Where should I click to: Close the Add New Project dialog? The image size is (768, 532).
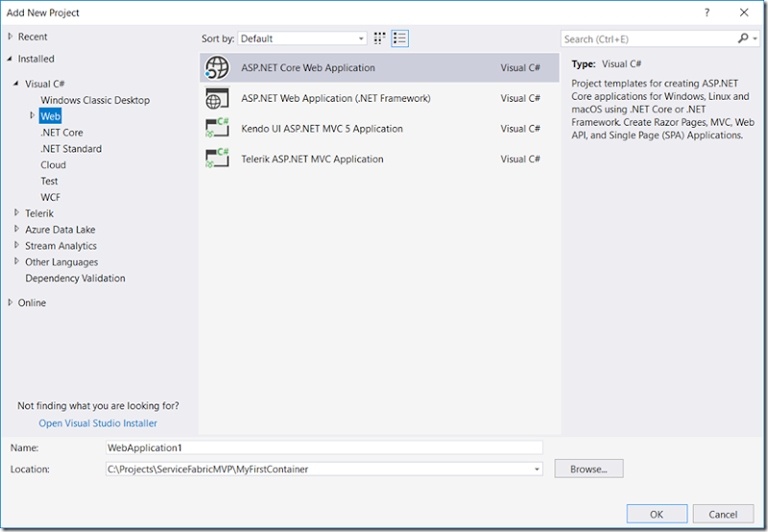(x=744, y=12)
